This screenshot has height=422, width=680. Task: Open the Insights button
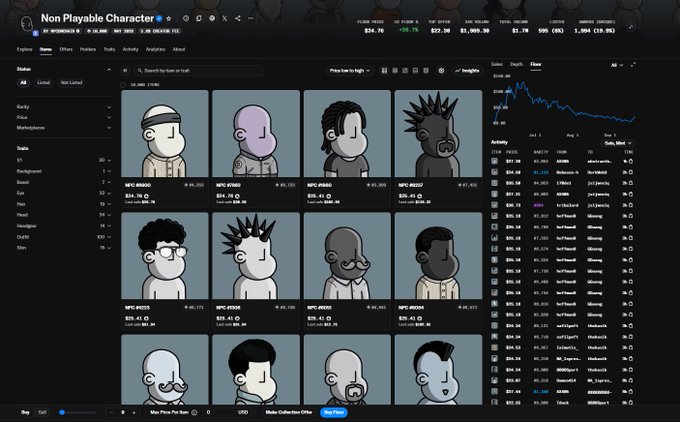coord(468,70)
